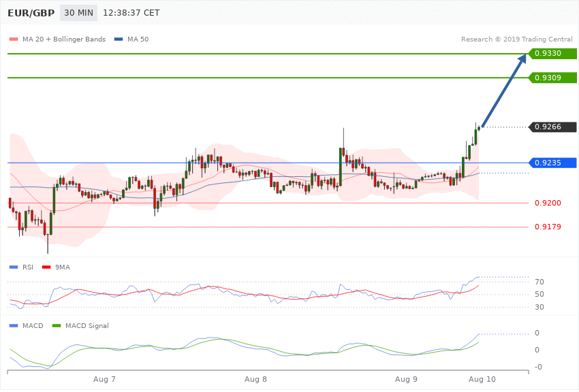Click the blue MA 50 legend swatch
Image resolution: width=579 pixels, height=392 pixels.
point(119,39)
